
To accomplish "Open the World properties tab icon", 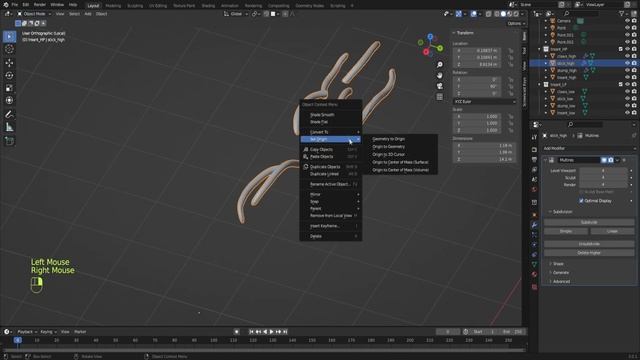I will 534,189.
